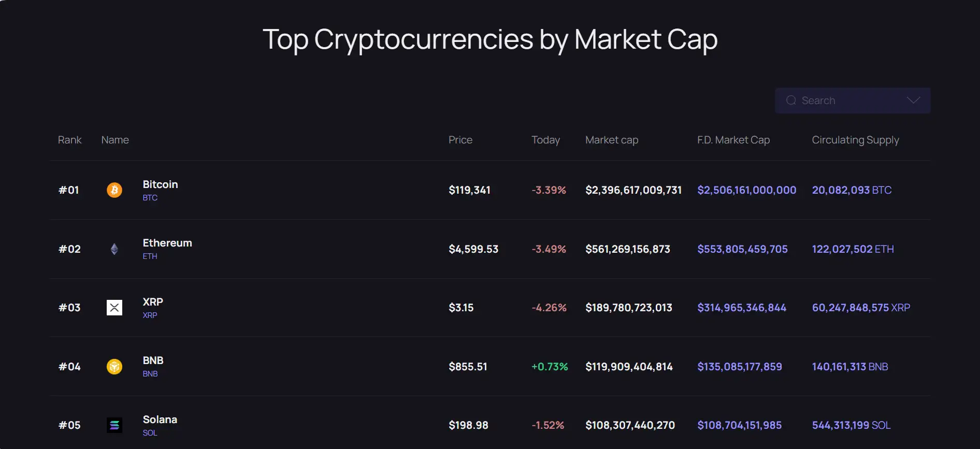Viewport: 980px width, 449px height.
Task: Type in the Search field
Action: click(x=849, y=100)
